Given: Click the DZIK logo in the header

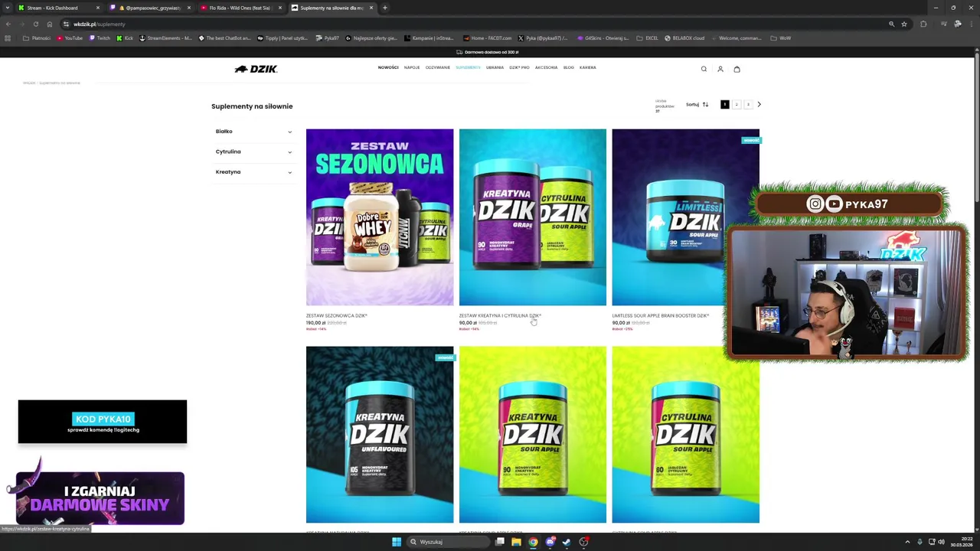Looking at the screenshot, I should (256, 69).
